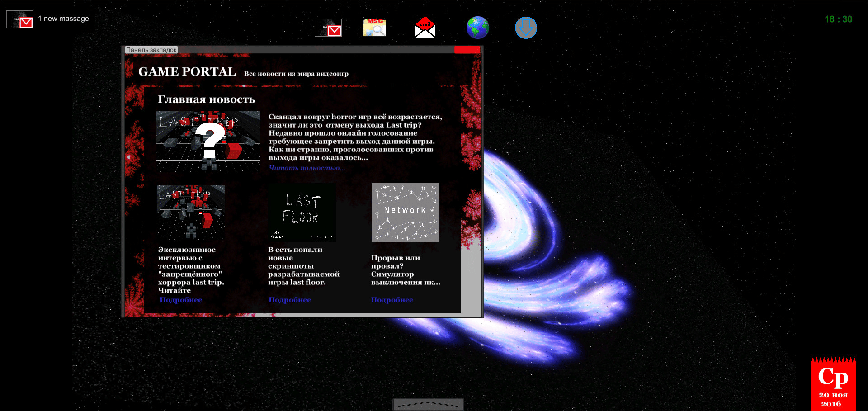Open the blue download arrow icon

pos(526,28)
